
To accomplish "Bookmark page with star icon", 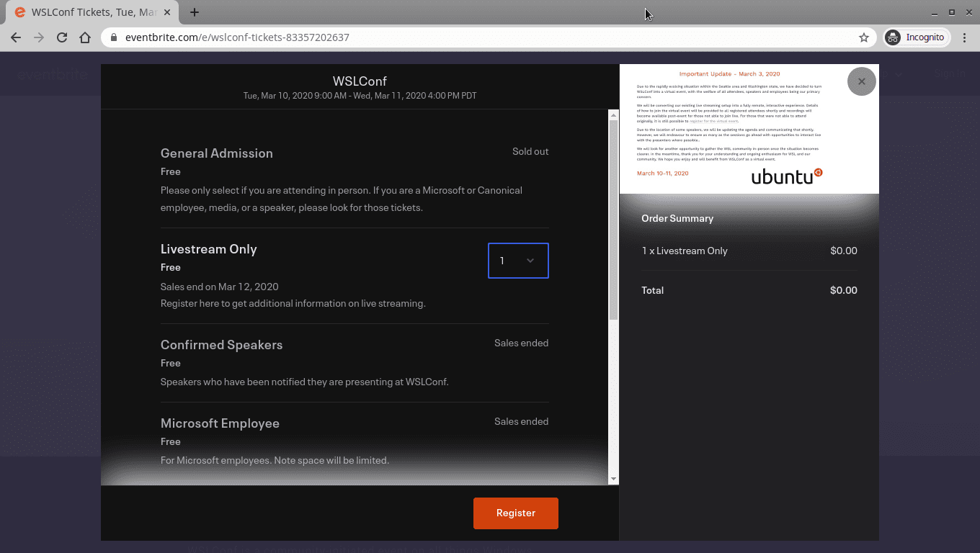I will [x=864, y=37].
